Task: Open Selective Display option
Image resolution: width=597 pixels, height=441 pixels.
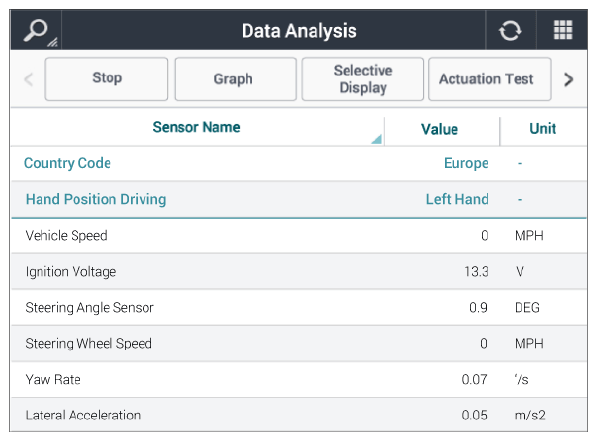Action: click(x=363, y=79)
